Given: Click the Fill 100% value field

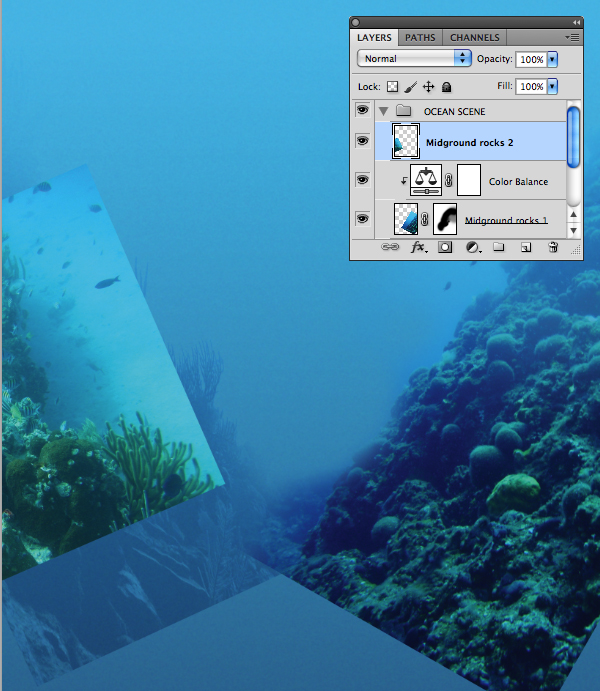Looking at the screenshot, I should (x=532, y=86).
